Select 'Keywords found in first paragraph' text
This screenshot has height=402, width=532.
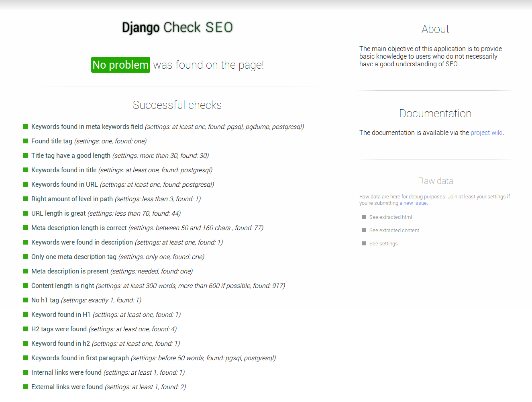pyautogui.click(x=80, y=358)
